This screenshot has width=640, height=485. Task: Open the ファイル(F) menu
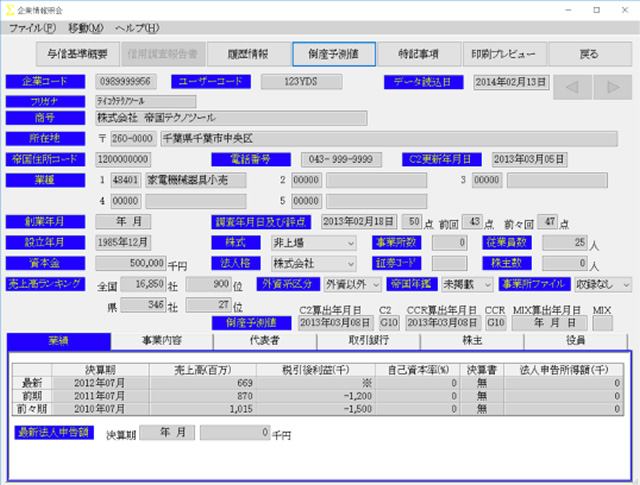(x=33, y=28)
